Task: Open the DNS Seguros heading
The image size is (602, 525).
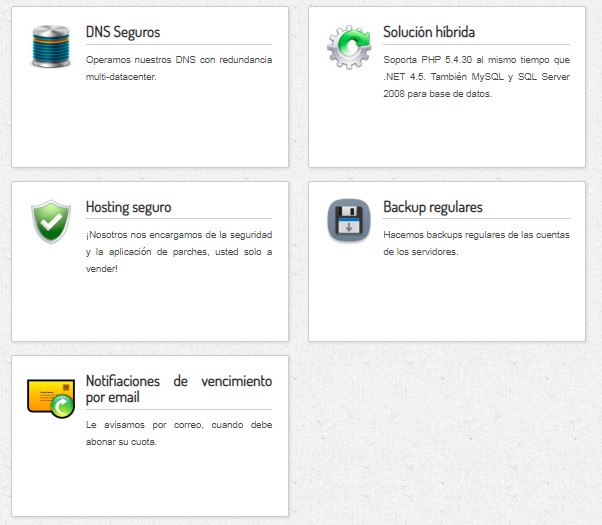Action: point(123,32)
